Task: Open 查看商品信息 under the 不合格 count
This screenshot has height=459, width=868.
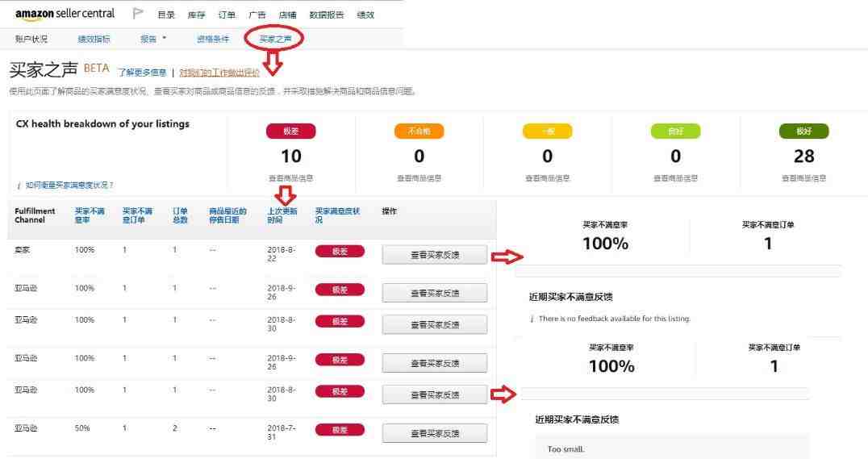Action: pos(419,178)
